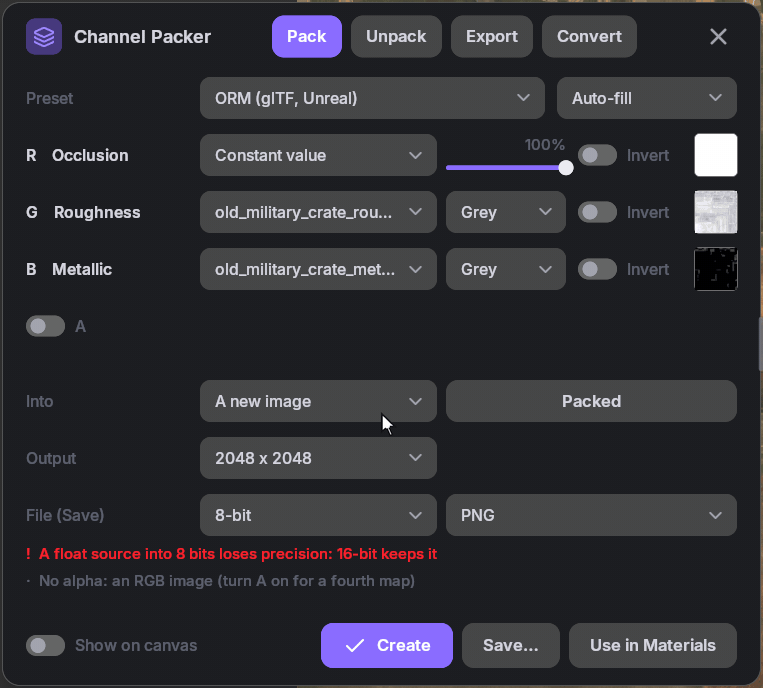Toggle Show on canvas switch
This screenshot has width=763, height=688.
45,646
